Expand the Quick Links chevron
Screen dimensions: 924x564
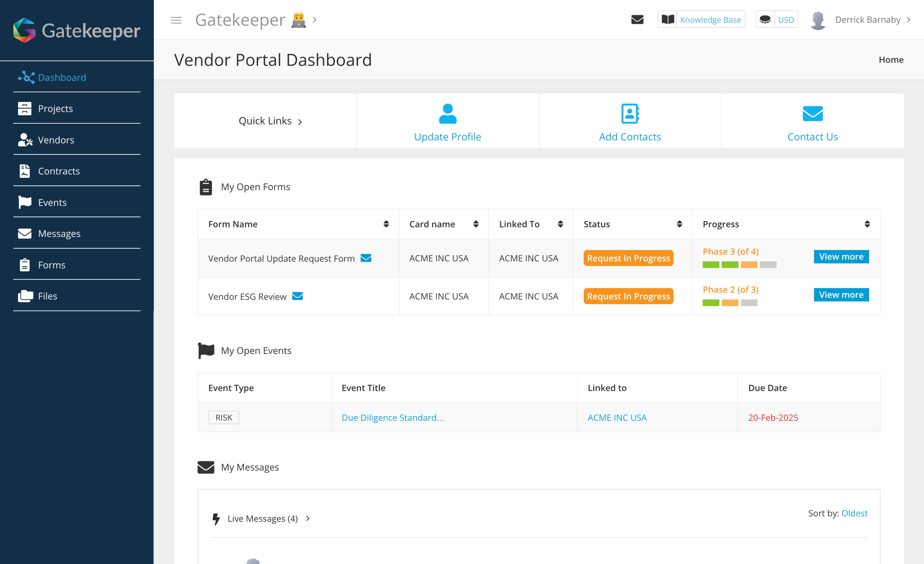300,122
